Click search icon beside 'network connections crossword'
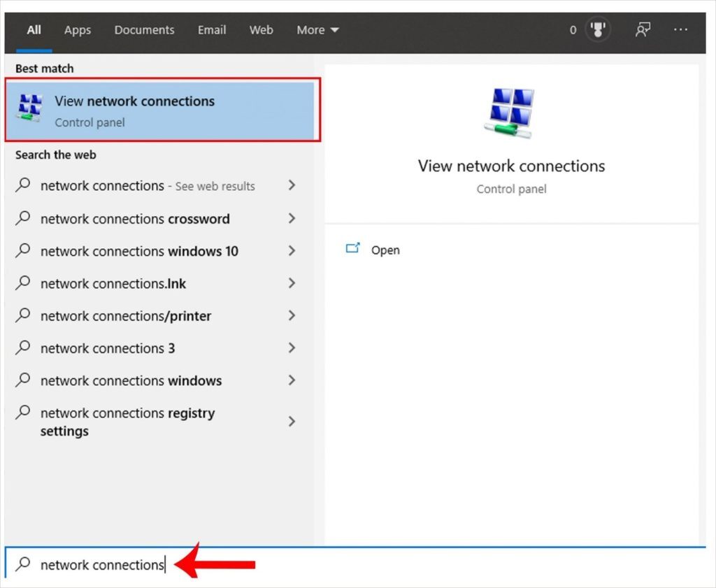The width and height of the screenshot is (716, 588). pos(23,218)
